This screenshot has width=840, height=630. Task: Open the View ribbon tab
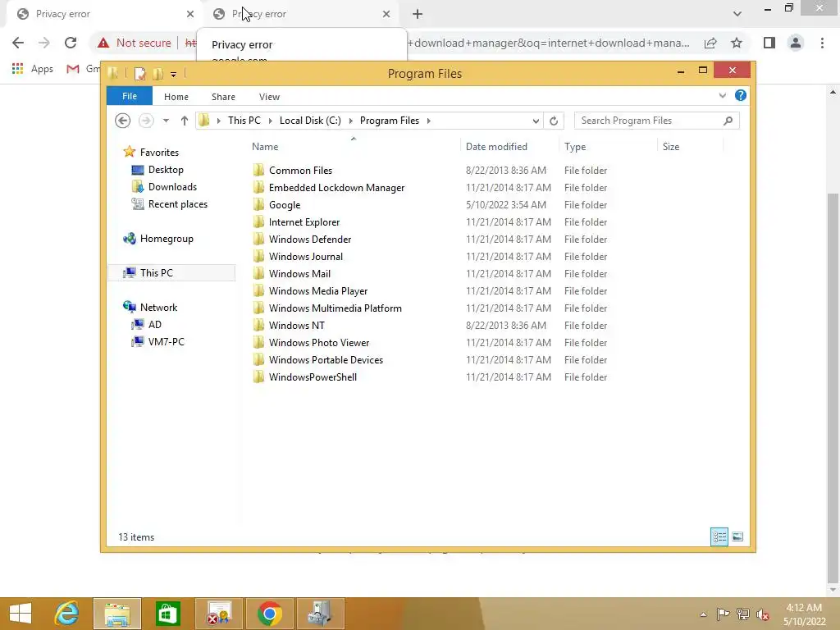tap(269, 97)
